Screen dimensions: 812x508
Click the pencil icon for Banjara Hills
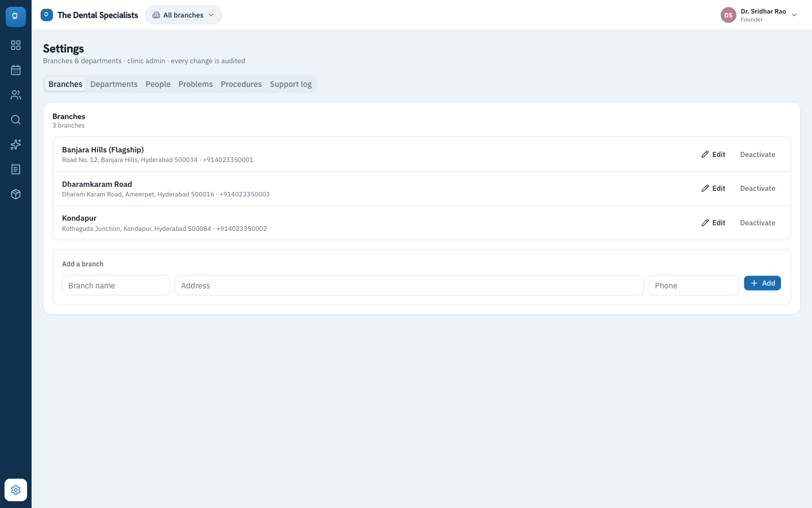click(x=705, y=154)
